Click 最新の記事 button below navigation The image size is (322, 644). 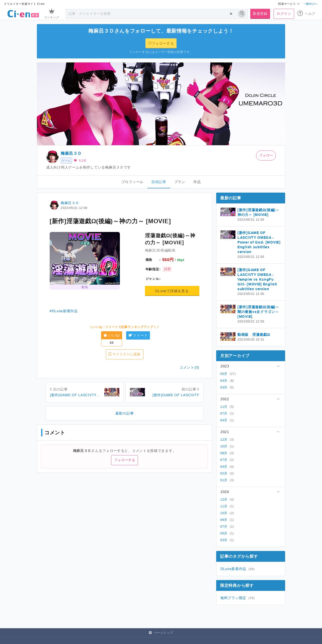click(124, 413)
